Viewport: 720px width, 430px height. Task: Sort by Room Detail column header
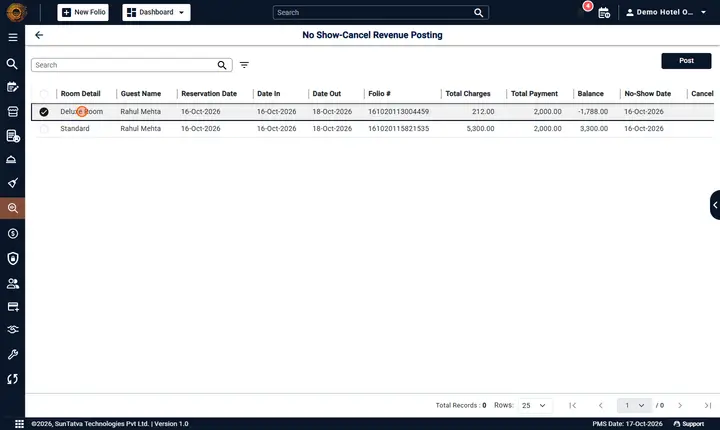tap(80, 94)
